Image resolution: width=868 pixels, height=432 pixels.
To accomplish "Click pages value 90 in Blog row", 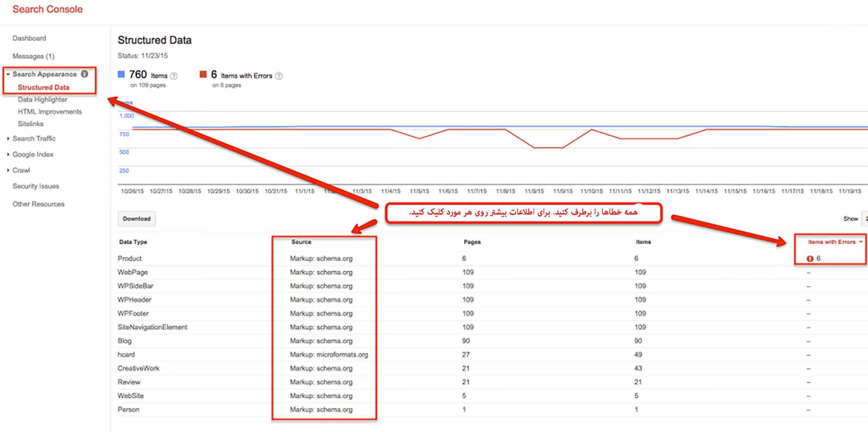I will [x=466, y=341].
